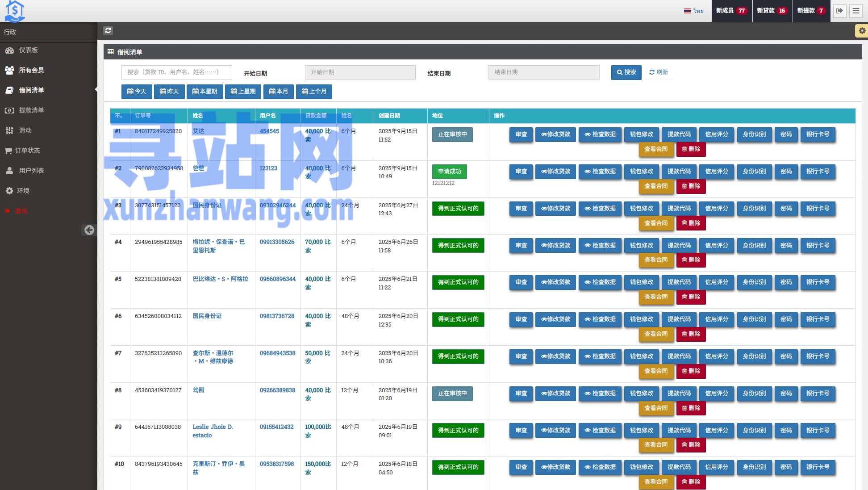Click the refresh icon in top bar
This screenshot has height=490, width=868.
pos(108,31)
